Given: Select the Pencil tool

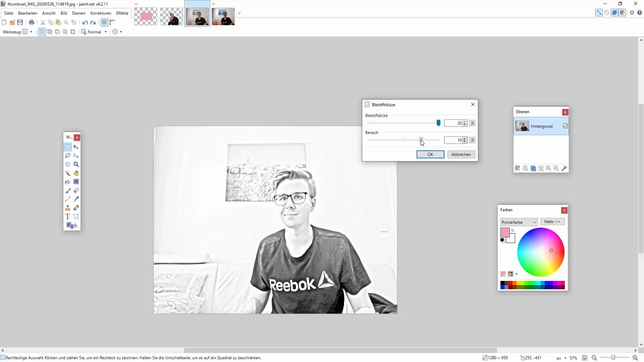Looking at the screenshot, I should click(x=68, y=199).
